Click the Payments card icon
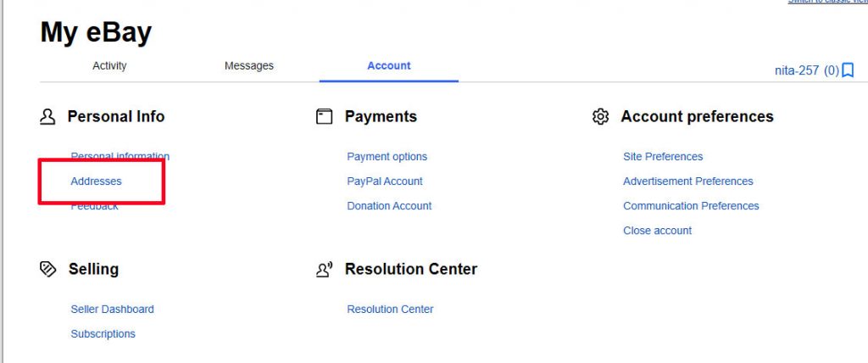This screenshot has height=363, width=868. pos(325,117)
